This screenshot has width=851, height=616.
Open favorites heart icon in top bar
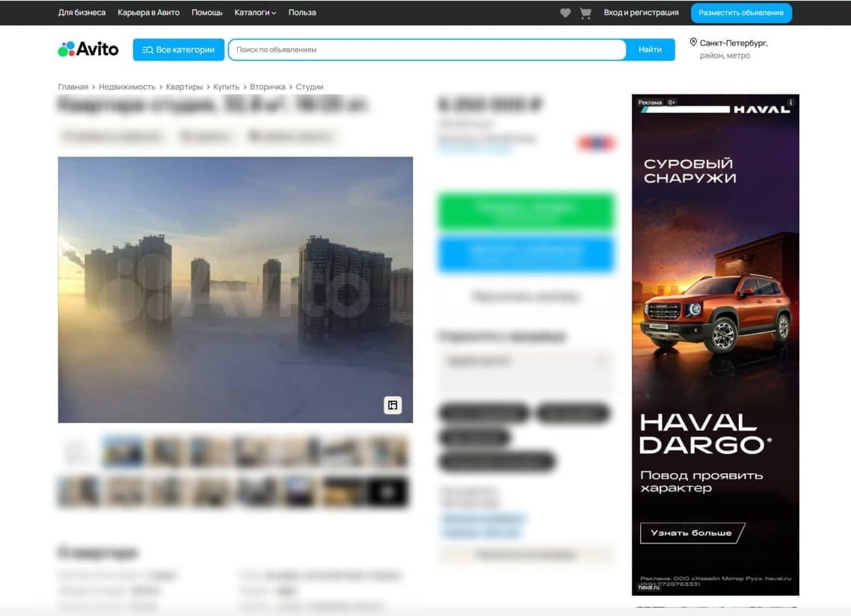pyautogui.click(x=565, y=13)
